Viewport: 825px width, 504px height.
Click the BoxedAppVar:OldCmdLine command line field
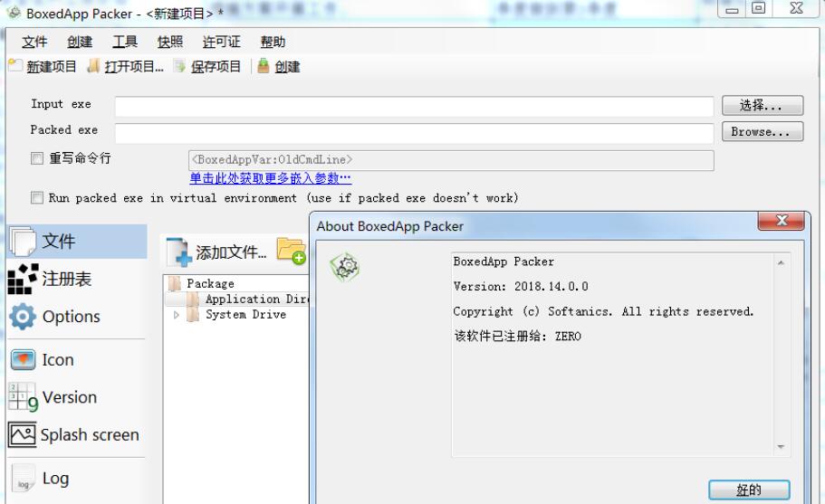tap(451, 160)
